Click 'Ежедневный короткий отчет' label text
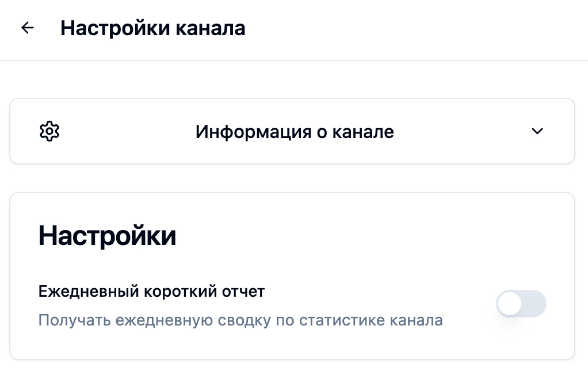The image size is (588, 383). tap(151, 292)
